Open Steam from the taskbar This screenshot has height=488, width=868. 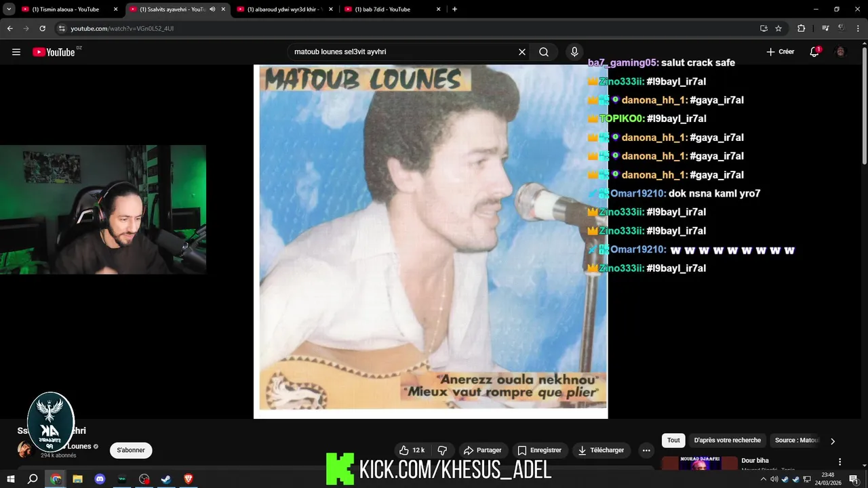click(165, 479)
